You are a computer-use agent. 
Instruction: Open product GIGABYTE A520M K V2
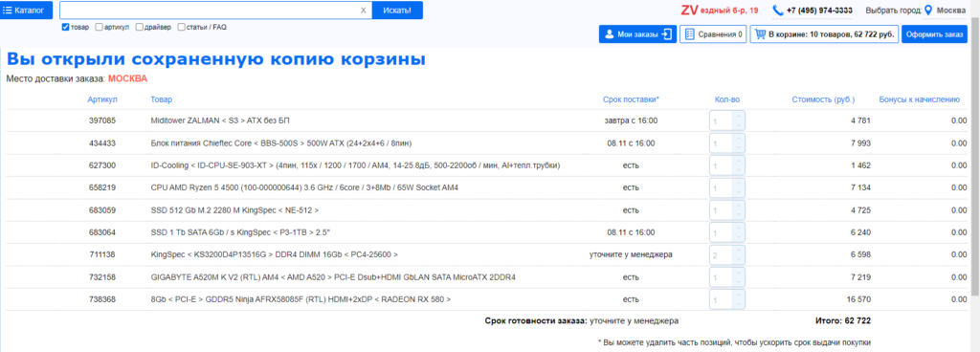[x=333, y=277]
